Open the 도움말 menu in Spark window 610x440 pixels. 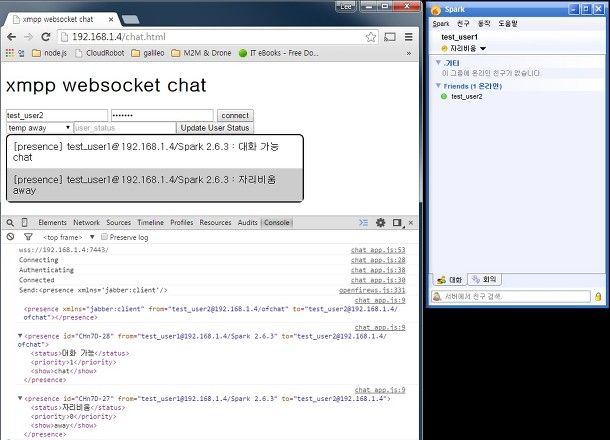click(x=508, y=24)
